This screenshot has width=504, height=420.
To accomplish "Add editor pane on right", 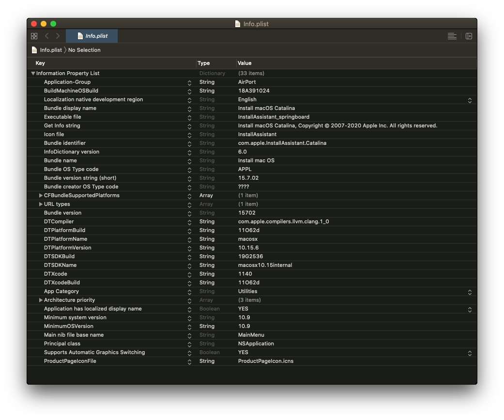I will [469, 36].
